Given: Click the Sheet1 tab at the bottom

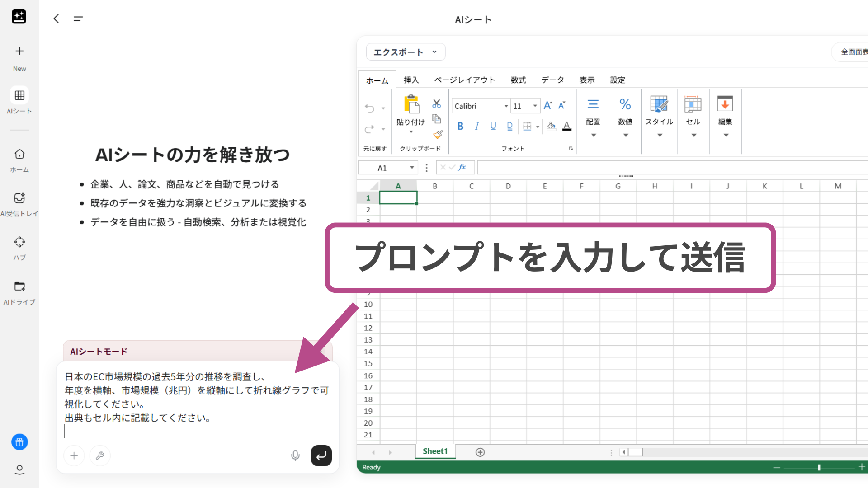Looking at the screenshot, I should 434,451.
